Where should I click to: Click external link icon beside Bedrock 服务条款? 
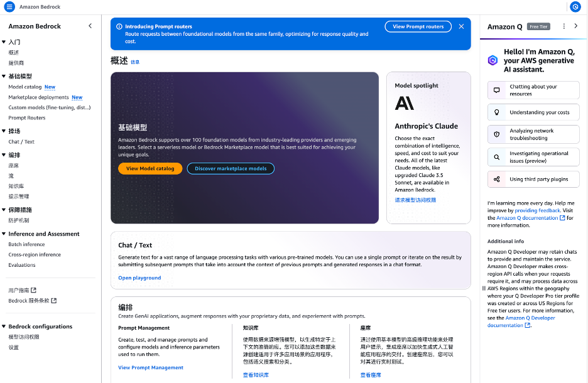pyautogui.click(x=54, y=301)
